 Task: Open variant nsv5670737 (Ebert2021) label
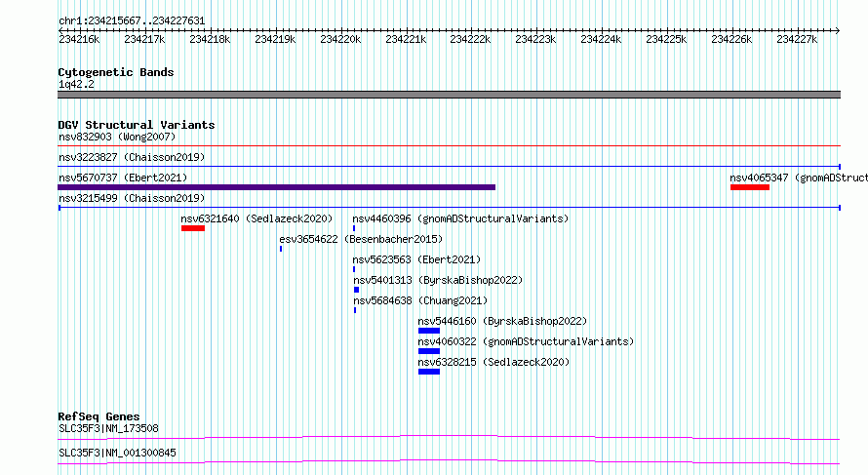point(123,178)
